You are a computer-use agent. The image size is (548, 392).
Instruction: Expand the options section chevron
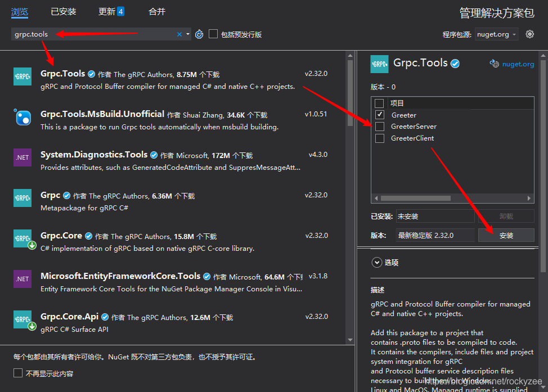377,263
